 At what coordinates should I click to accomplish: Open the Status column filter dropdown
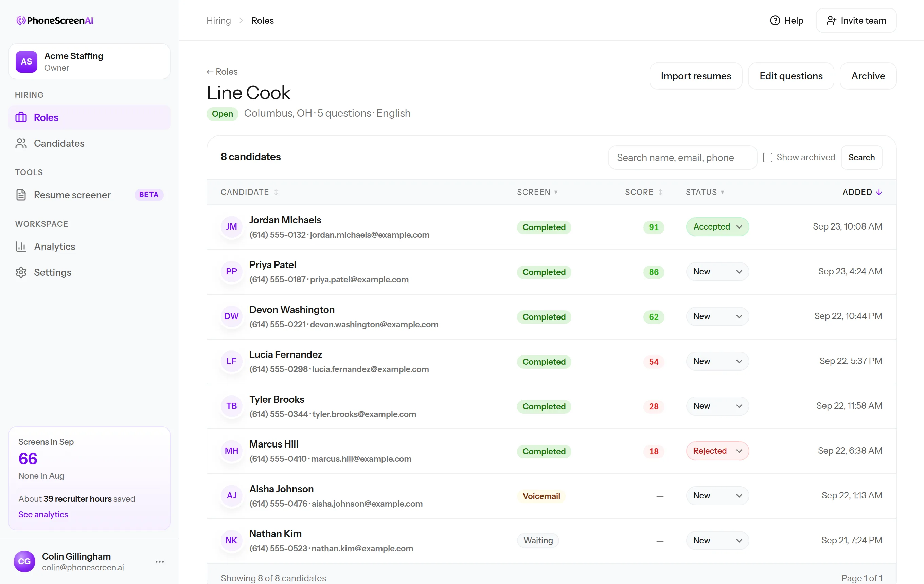[705, 192]
